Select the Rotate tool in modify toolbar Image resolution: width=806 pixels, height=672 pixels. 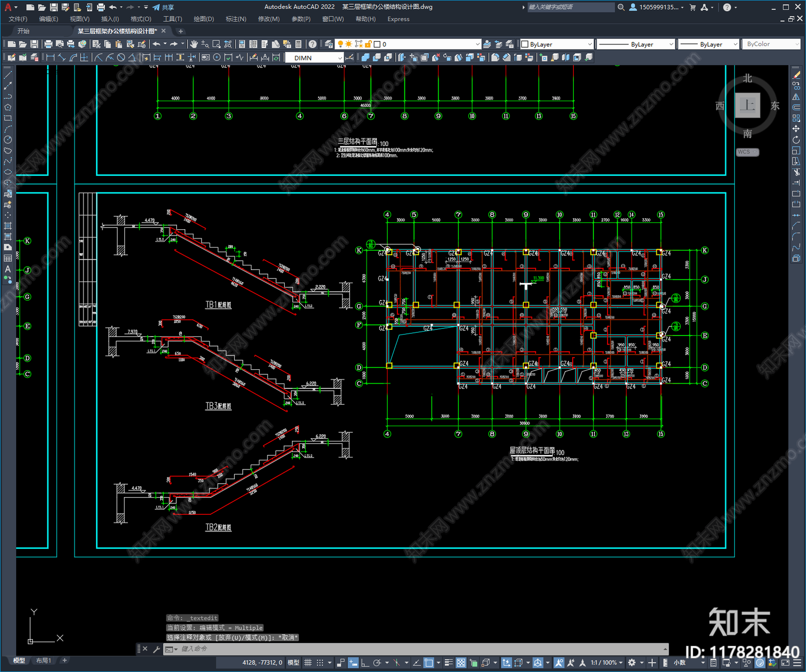[796, 140]
